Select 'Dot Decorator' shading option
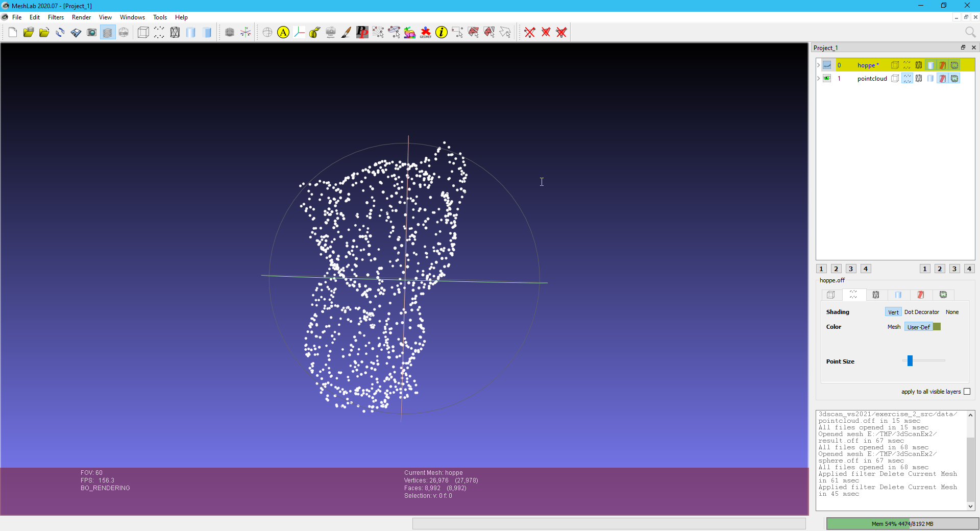The width and height of the screenshot is (980, 531). pyautogui.click(x=921, y=312)
